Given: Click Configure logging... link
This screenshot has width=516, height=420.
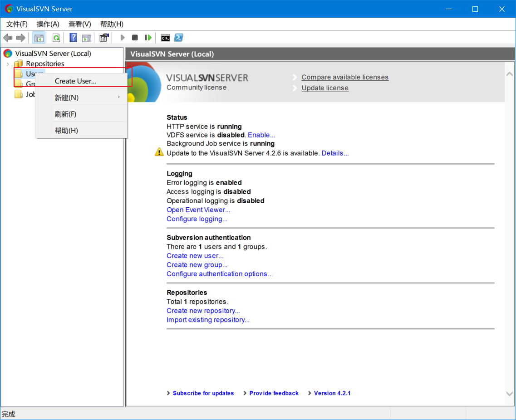Looking at the screenshot, I should [x=197, y=219].
